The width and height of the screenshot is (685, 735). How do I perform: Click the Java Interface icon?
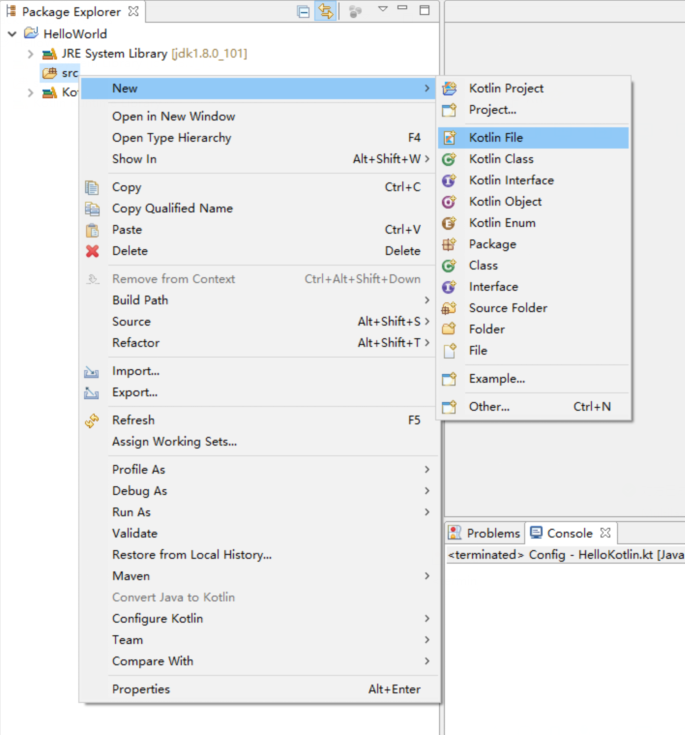click(449, 287)
